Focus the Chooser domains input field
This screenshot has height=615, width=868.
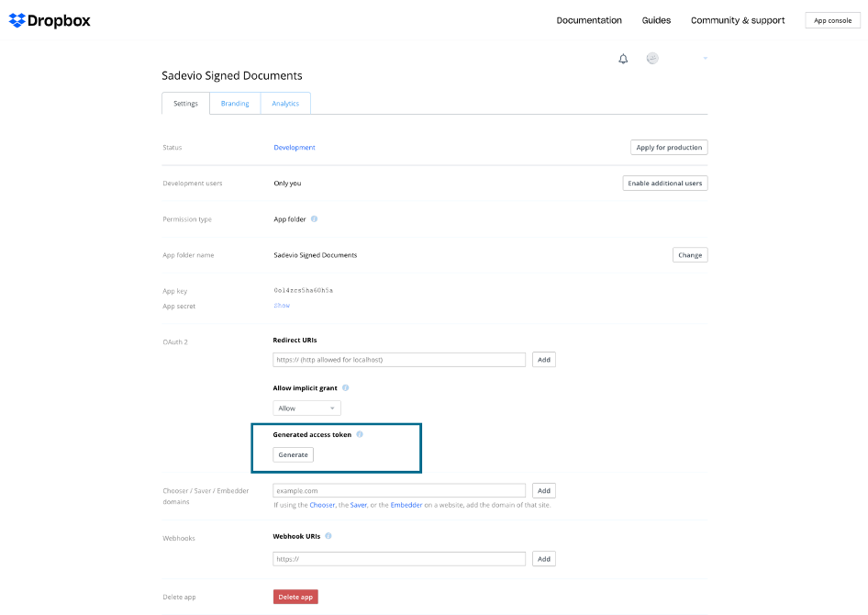(x=399, y=490)
